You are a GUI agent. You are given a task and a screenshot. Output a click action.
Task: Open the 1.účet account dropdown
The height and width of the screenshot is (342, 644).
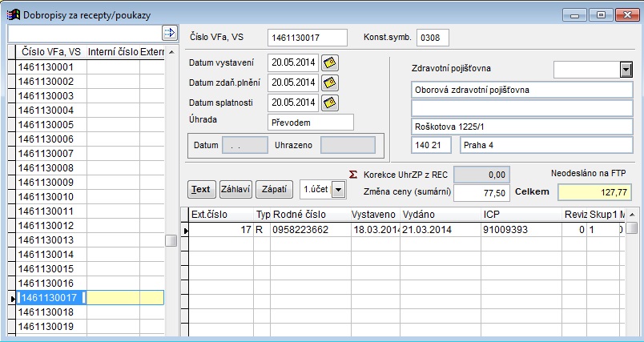(x=338, y=190)
